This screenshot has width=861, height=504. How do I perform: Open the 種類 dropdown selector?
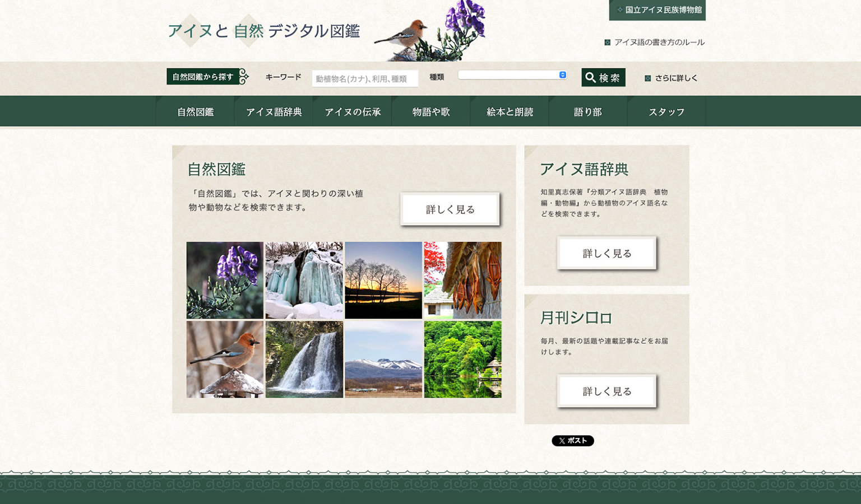pos(512,74)
